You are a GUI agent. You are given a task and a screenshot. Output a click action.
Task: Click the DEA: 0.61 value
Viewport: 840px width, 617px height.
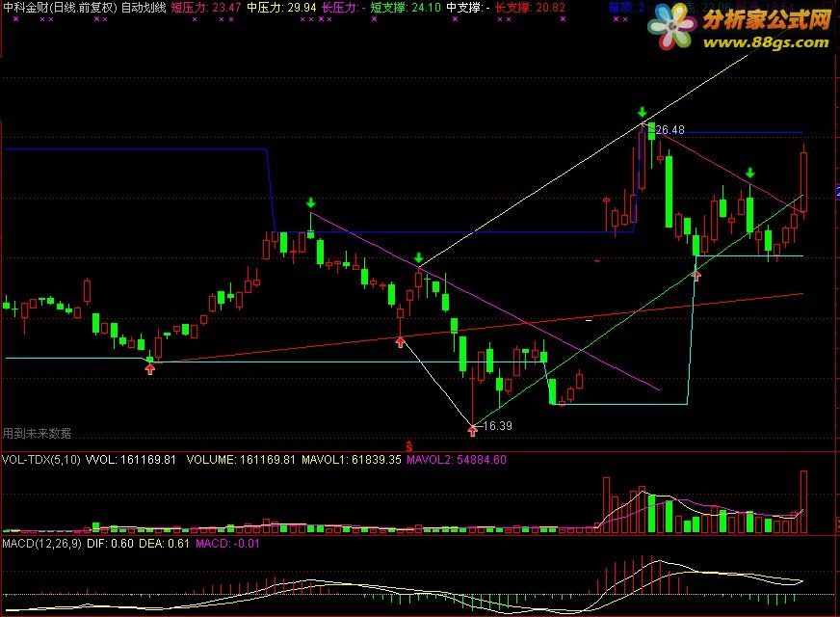coord(164,544)
